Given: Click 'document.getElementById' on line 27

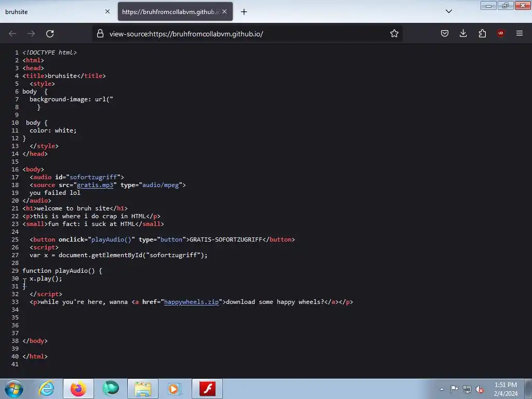Looking at the screenshot, I should pyautogui.click(x=100, y=255).
